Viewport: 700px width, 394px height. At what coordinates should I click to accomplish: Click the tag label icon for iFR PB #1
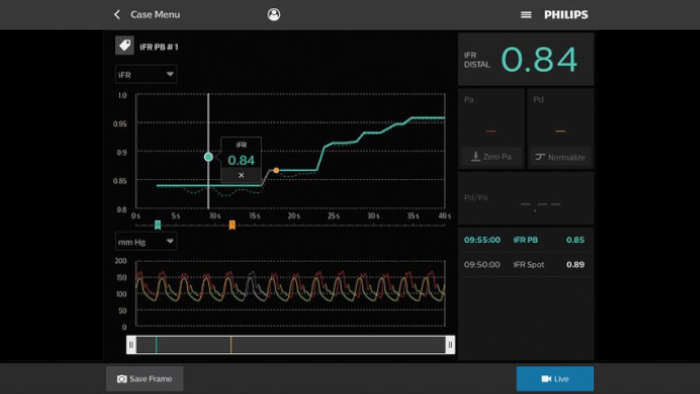click(x=125, y=46)
